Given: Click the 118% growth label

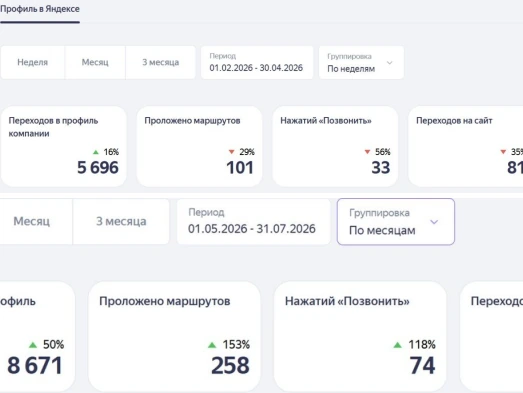Looking at the screenshot, I should 422,345.
